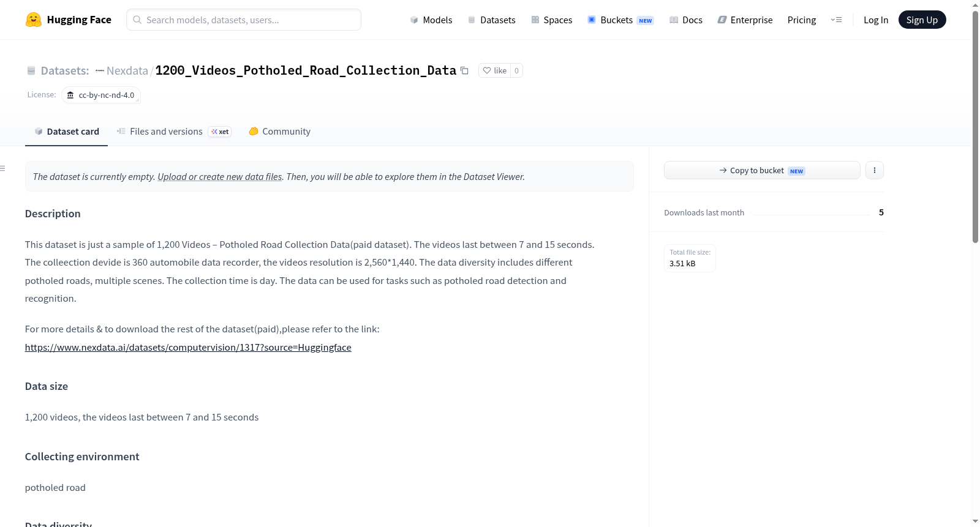Screen dimensions: 980x527
Task: Click the Copy to bucket button
Action: (x=762, y=170)
